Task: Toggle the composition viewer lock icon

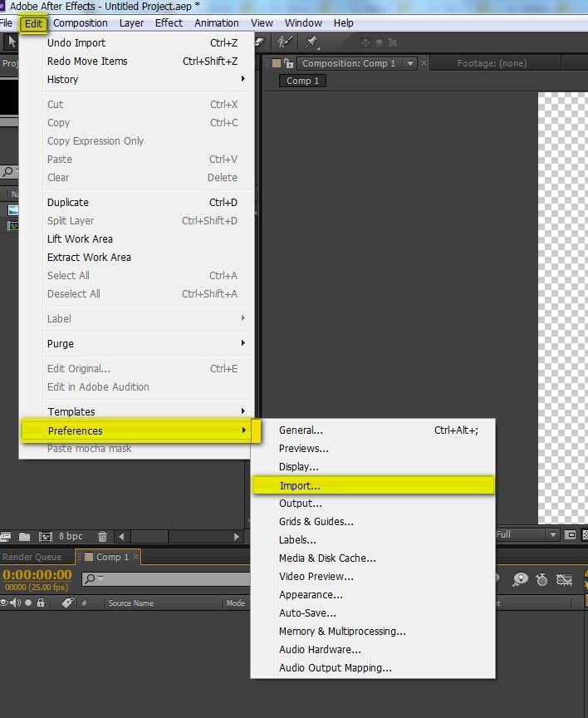Action: pyautogui.click(x=288, y=63)
